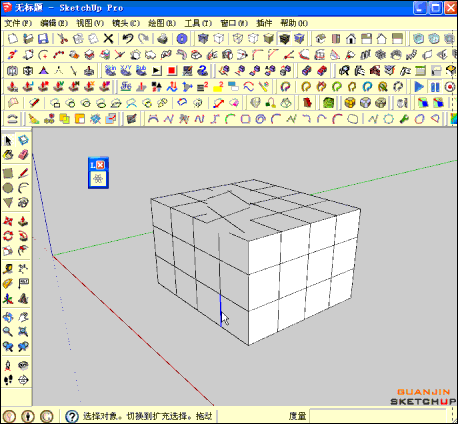This screenshot has height=424, width=458.
Task: Select the Move tool
Action: (8, 221)
